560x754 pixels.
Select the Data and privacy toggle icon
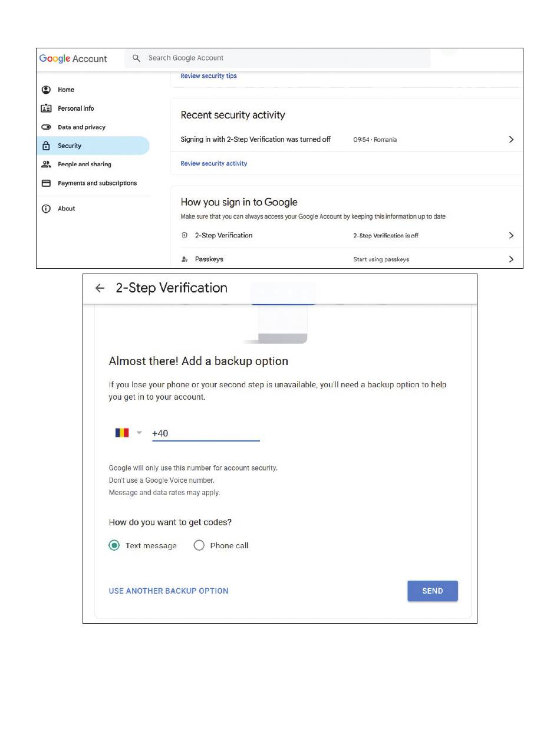(46, 127)
